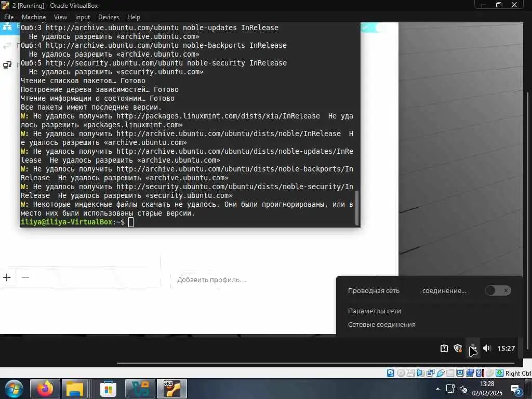Click the host muted volume icon

coord(463,389)
